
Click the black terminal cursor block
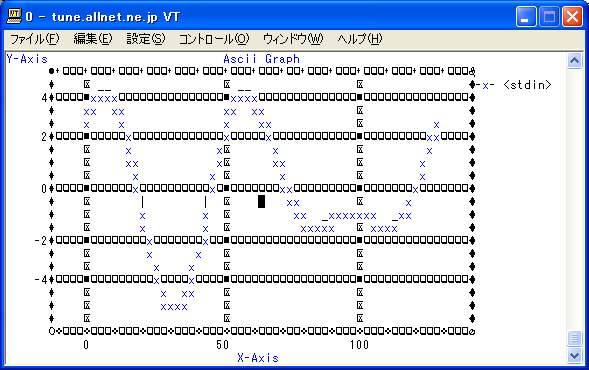pyautogui.click(x=261, y=201)
